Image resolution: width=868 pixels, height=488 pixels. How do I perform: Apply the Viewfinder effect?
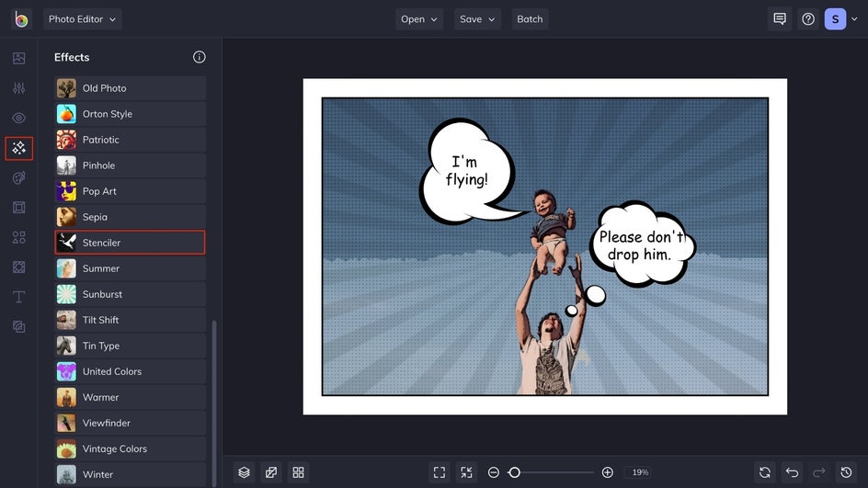(130, 423)
